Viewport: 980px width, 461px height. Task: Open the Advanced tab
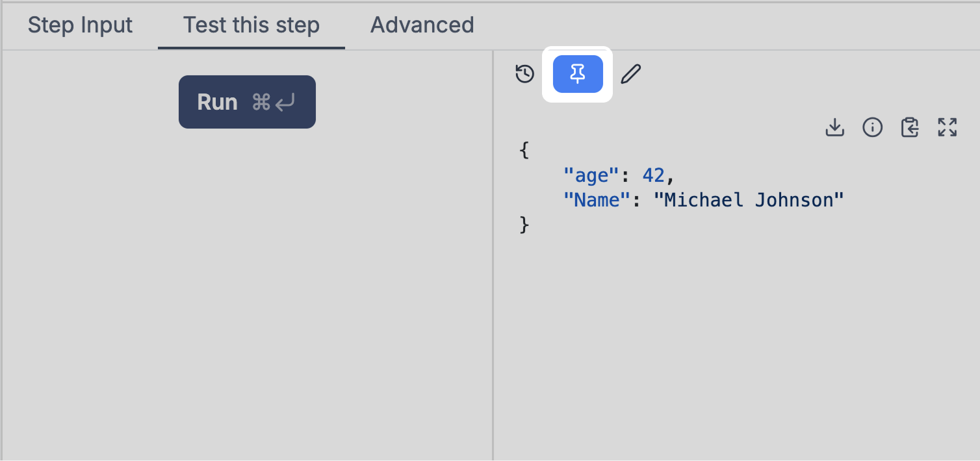coord(422,25)
